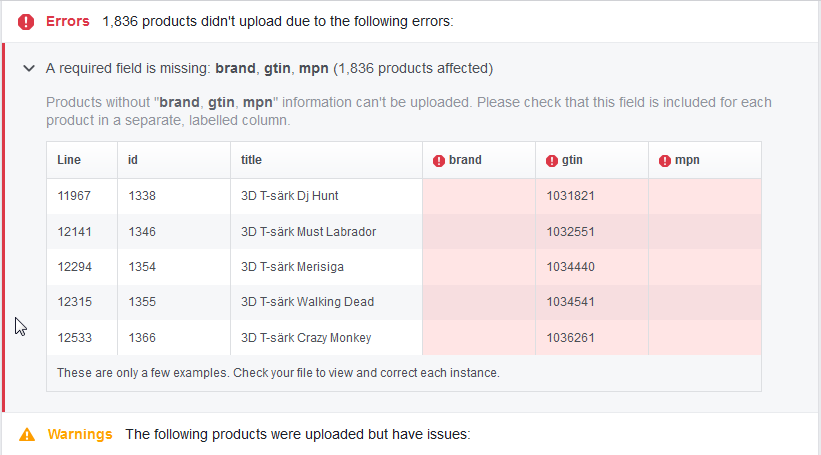
Task: Click gtin value 1031821
Action: tap(570, 196)
